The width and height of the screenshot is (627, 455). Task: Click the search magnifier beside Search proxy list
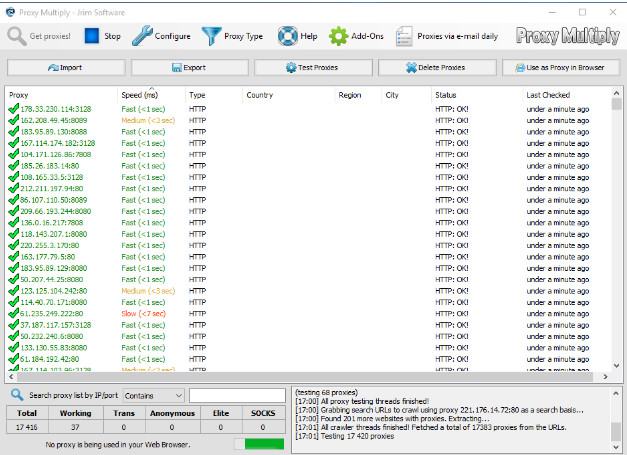[x=17, y=395]
